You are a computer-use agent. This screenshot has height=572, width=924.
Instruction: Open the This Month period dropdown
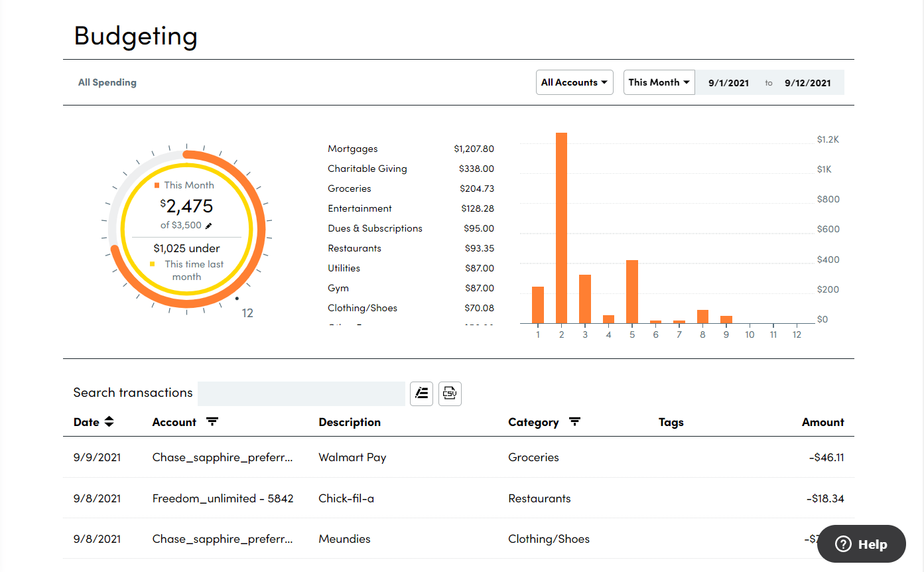point(659,82)
